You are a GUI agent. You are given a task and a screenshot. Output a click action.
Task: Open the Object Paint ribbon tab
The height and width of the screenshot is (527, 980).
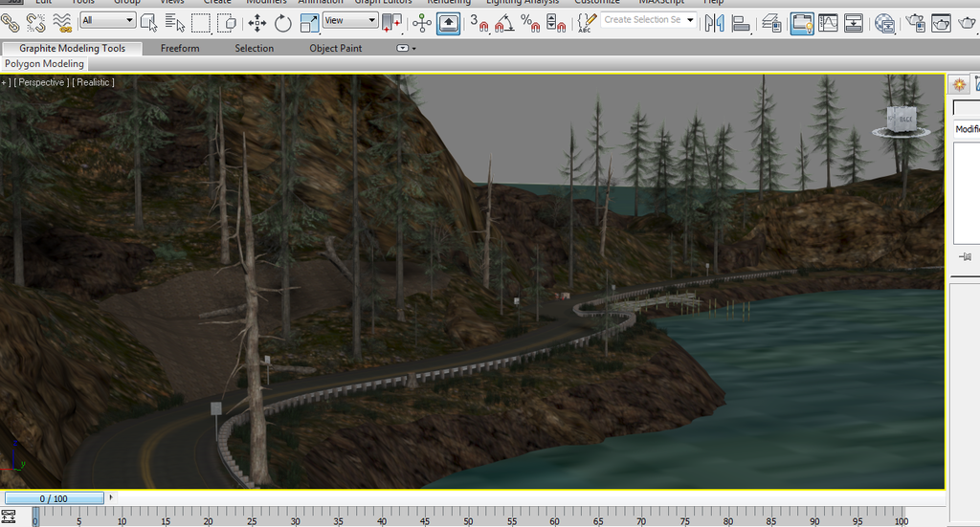tap(336, 48)
